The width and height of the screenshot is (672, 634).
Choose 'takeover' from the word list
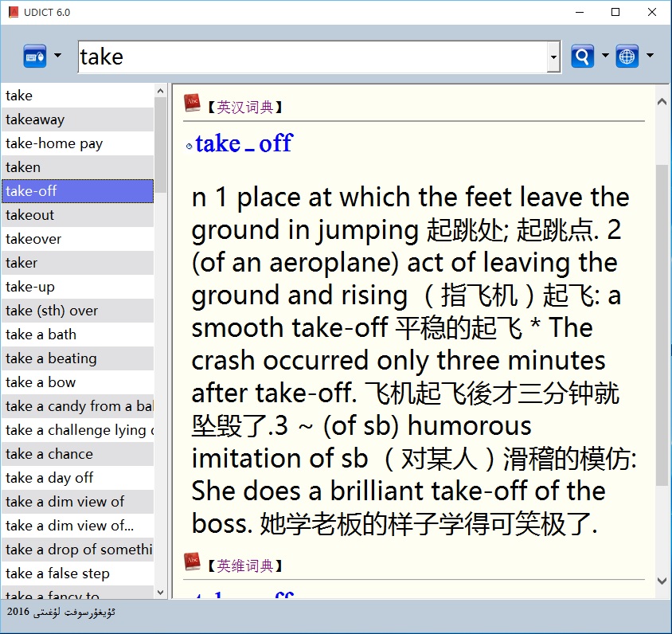(33, 239)
